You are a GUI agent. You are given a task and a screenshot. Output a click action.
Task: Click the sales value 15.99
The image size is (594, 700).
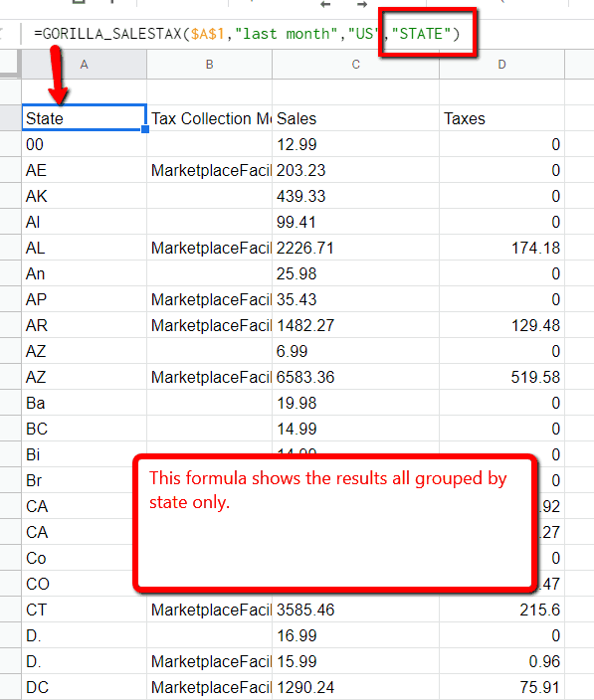355,661
